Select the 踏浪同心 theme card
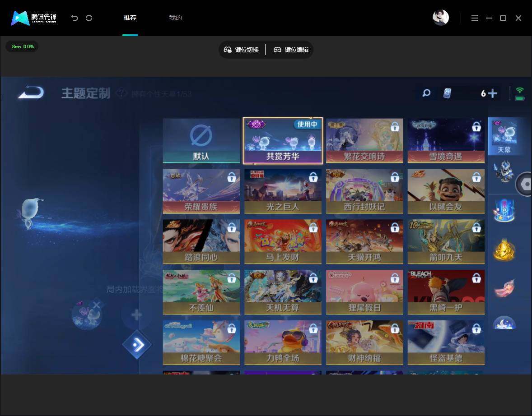 coord(201,241)
